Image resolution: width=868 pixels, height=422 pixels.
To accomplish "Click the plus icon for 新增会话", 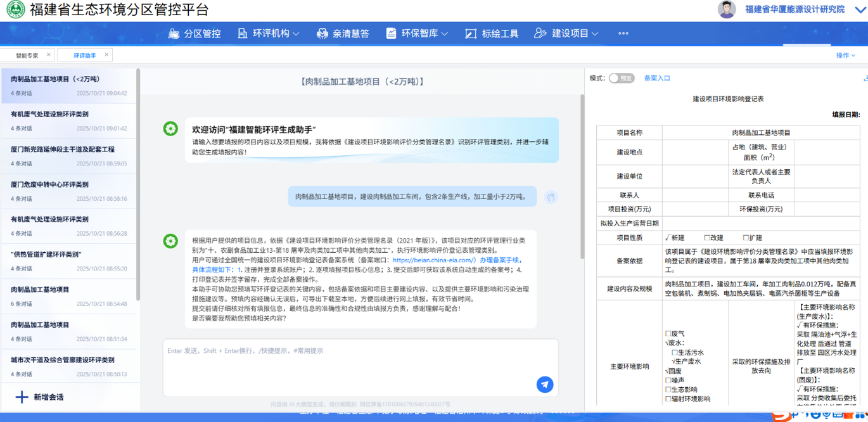I will click(22, 397).
